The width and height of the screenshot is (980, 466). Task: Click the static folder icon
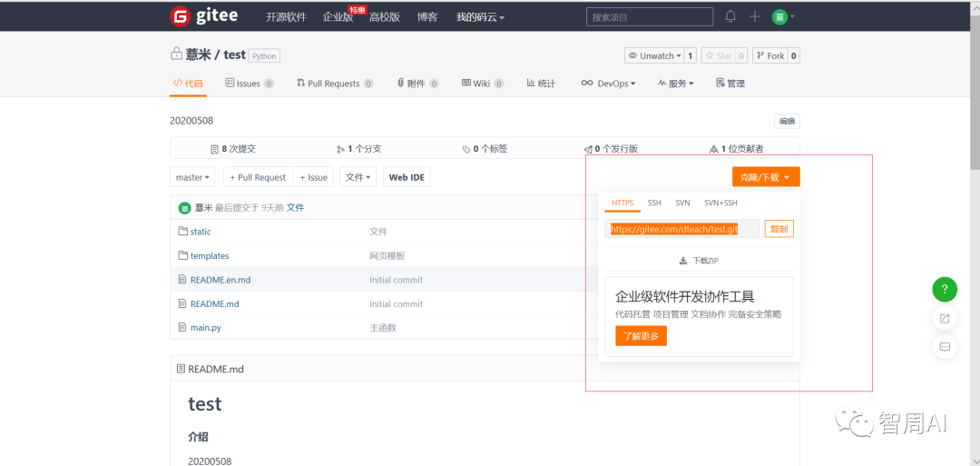point(183,231)
